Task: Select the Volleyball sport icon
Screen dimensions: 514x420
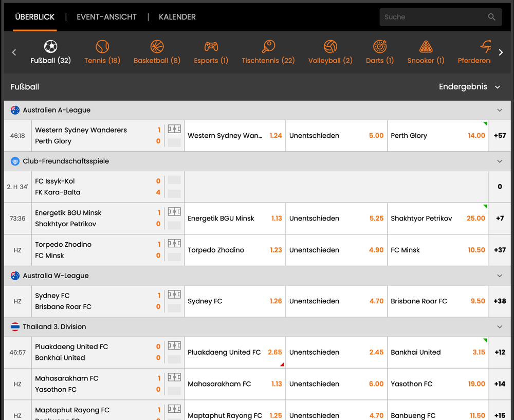Action: pos(331,47)
